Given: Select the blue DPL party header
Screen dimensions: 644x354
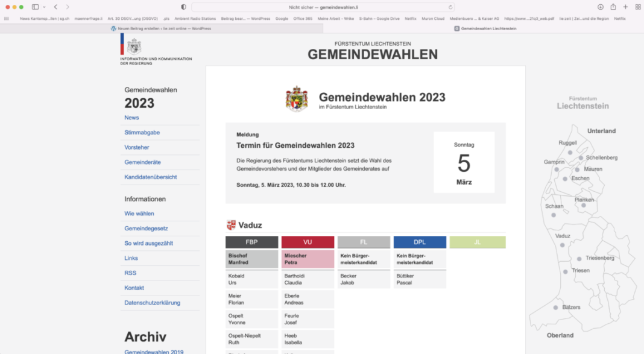Looking at the screenshot, I should pyautogui.click(x=420, y=242).
